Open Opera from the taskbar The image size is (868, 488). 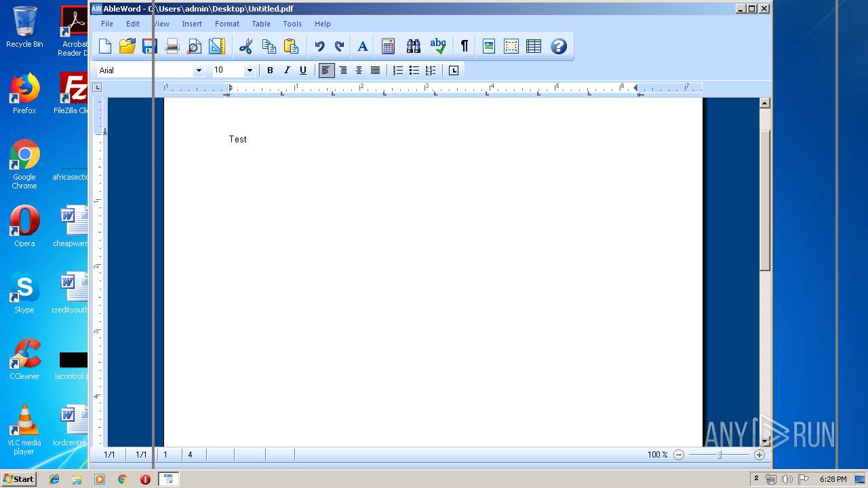pos(145,479)
